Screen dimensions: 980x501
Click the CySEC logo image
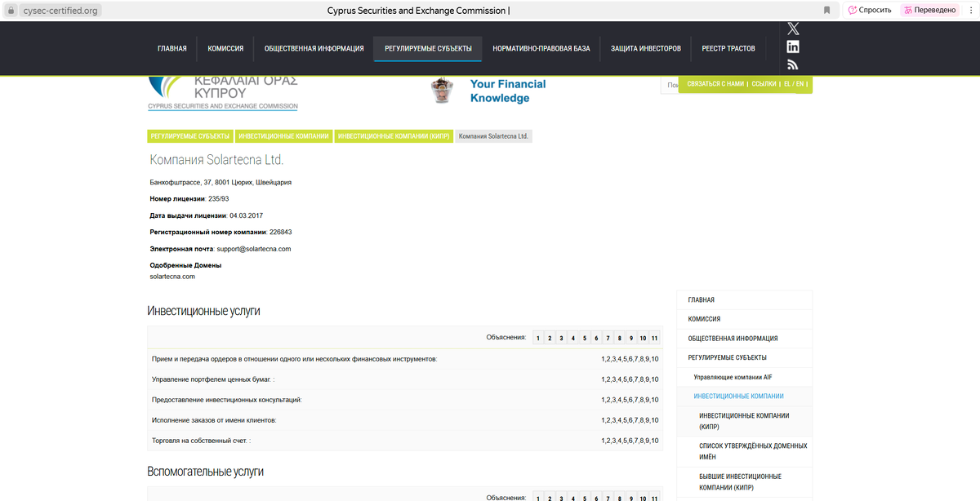click(223, 93)
